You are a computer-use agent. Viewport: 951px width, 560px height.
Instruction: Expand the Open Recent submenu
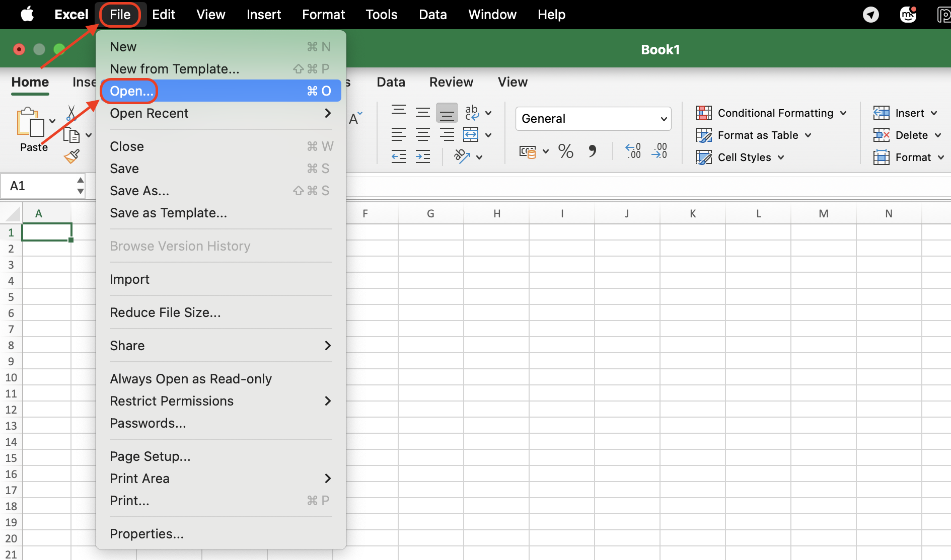coord(149,113)
